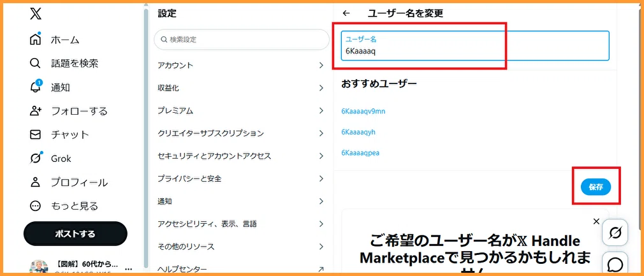644x276 pixels.
Task: Open the プレミアム settings item
Action: pos(242,111)
